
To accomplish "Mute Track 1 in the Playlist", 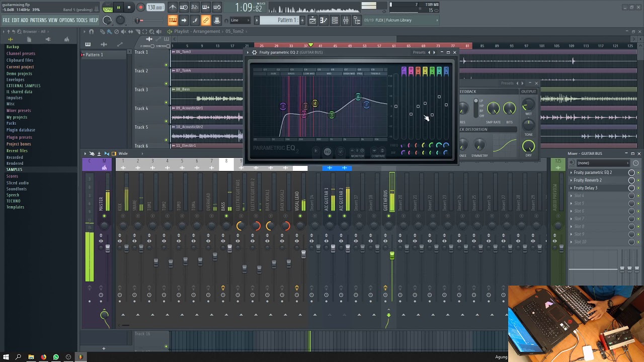I will pyautogui.click(x=166, y=65).
